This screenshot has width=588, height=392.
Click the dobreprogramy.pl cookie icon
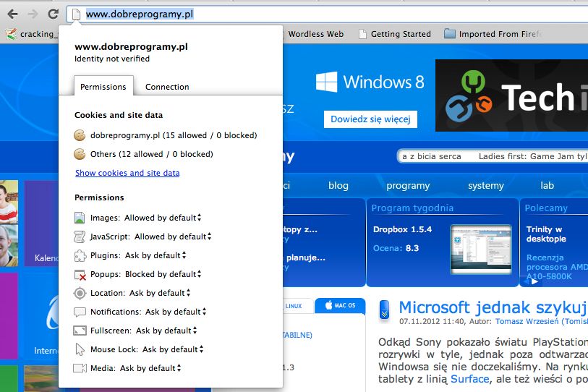pos(80,135)
